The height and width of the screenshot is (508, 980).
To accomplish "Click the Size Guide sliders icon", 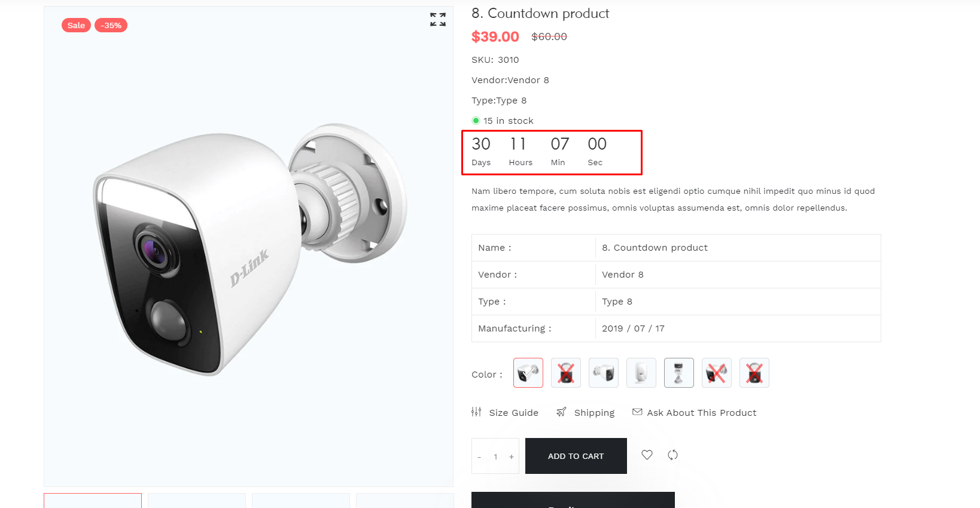I will [x=476, y=412].
